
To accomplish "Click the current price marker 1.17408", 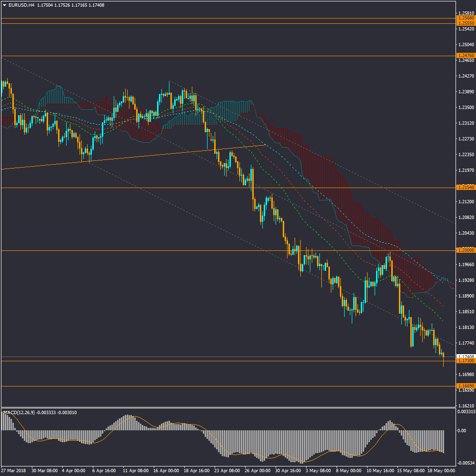I will [465, 356].
